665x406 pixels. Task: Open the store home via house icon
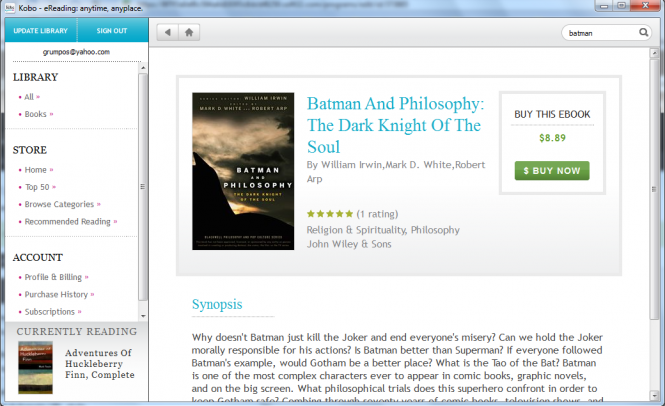189,32
